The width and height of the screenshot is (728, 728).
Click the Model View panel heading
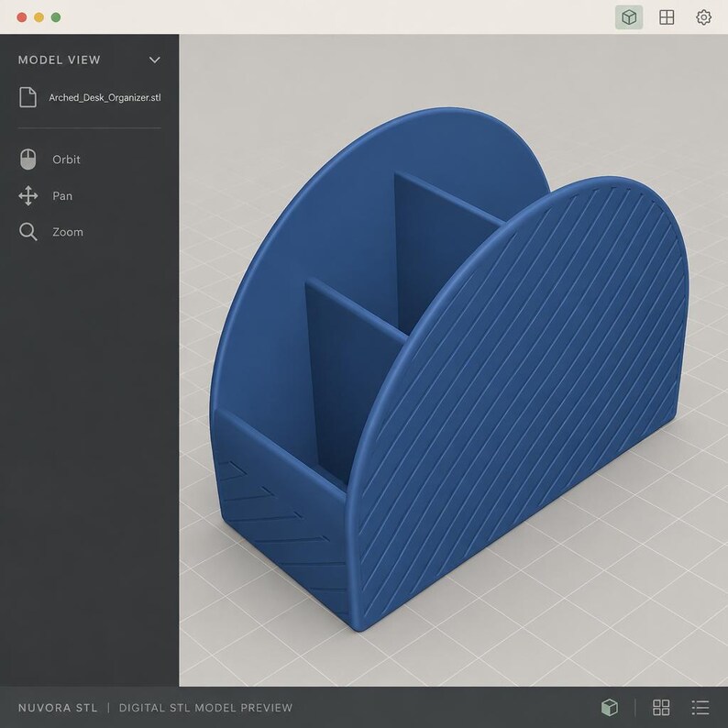pyautogui.click(x=60, y=60)
